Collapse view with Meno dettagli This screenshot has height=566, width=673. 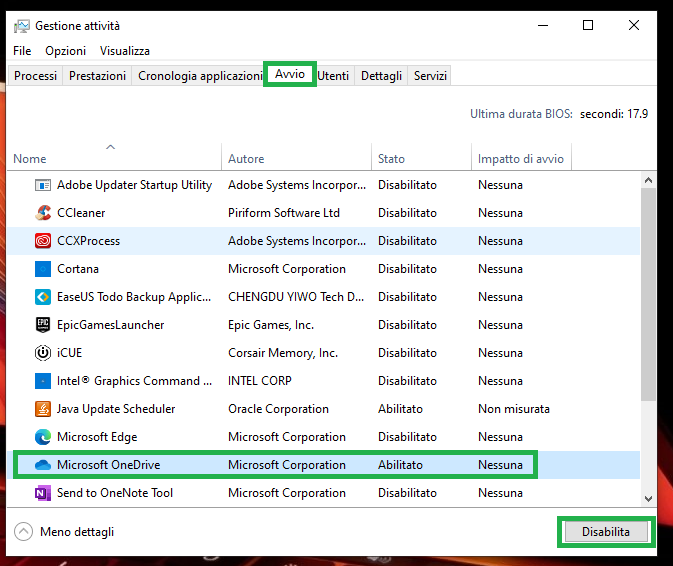tap(64, 532)
